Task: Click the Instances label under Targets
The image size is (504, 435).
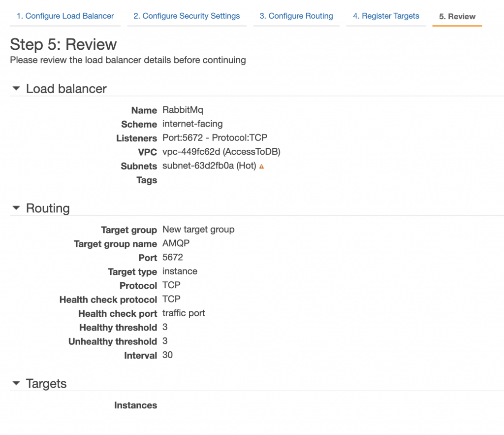Action: point(136,405)
